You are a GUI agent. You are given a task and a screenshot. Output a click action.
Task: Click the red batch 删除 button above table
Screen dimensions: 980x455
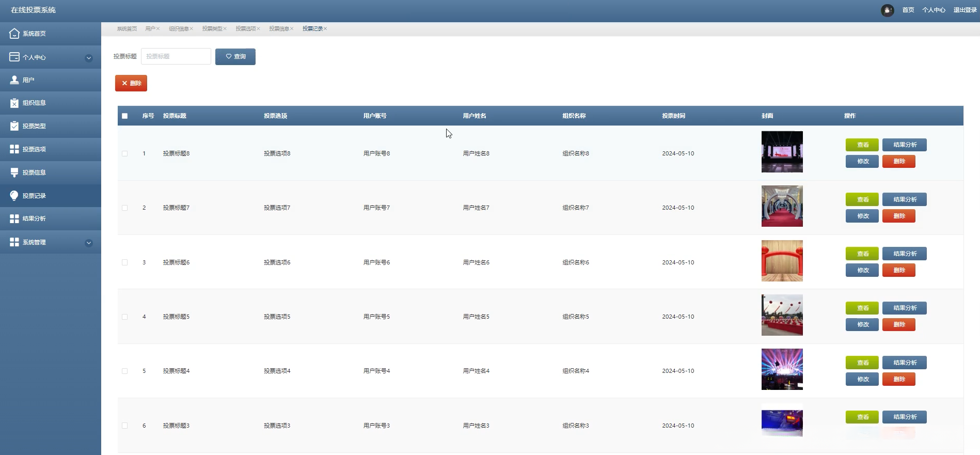(131, 83)
